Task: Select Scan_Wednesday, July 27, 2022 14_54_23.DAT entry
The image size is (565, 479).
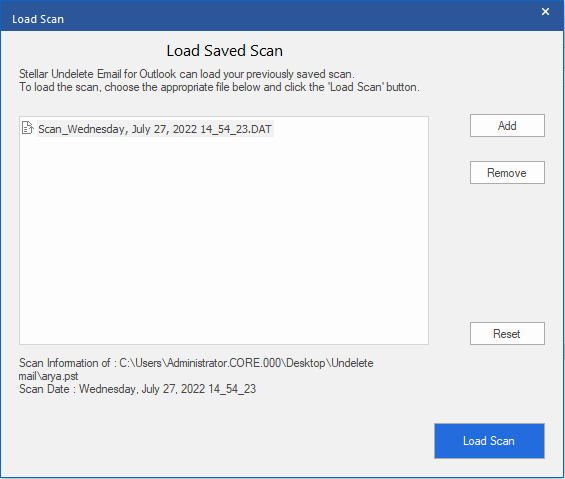Action: coord(155,129)
